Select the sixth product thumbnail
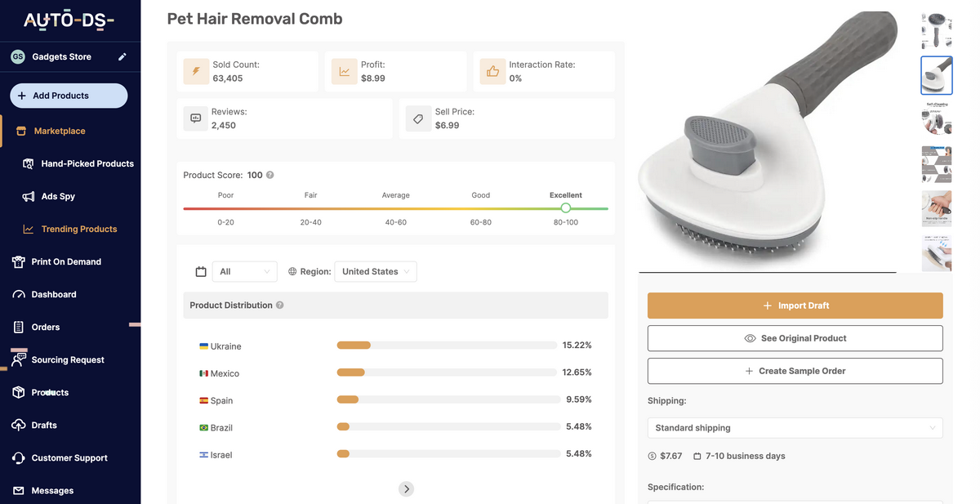This screenshot has width=980, height=504. tap(937, 252)
